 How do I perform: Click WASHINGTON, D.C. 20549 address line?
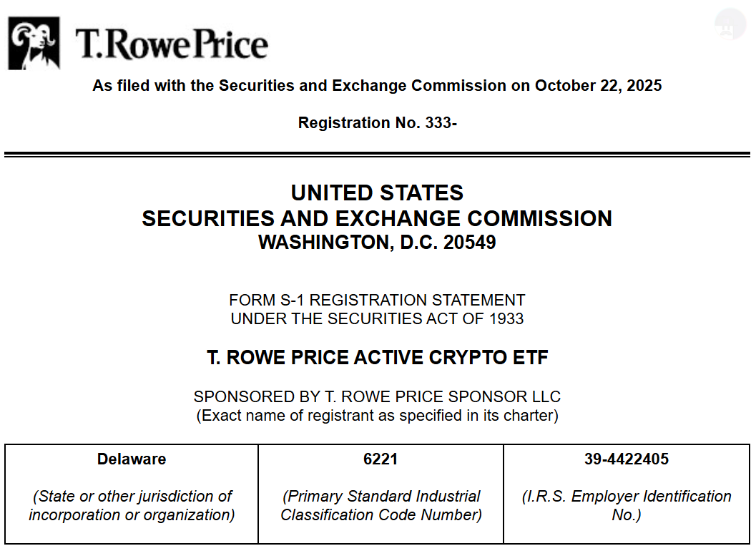(377, 242)
